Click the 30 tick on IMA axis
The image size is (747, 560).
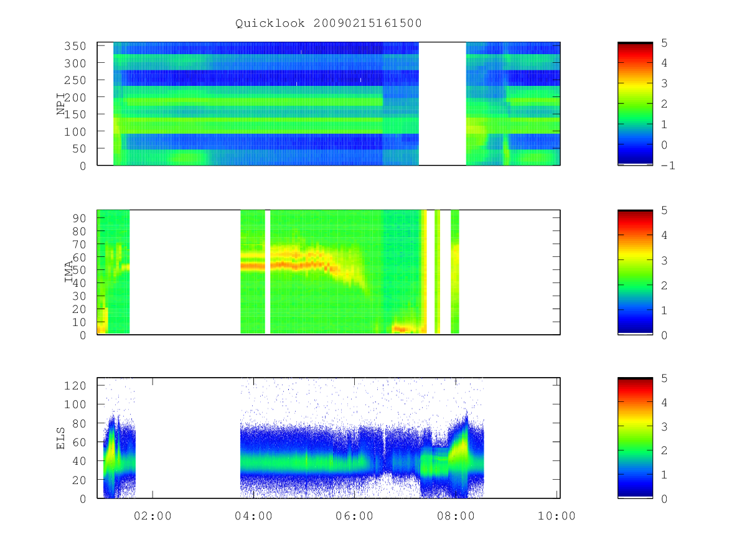[80, 296]
